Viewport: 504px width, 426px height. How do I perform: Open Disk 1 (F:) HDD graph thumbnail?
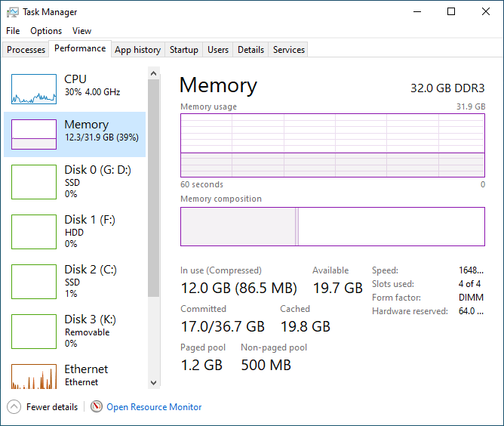34,232
